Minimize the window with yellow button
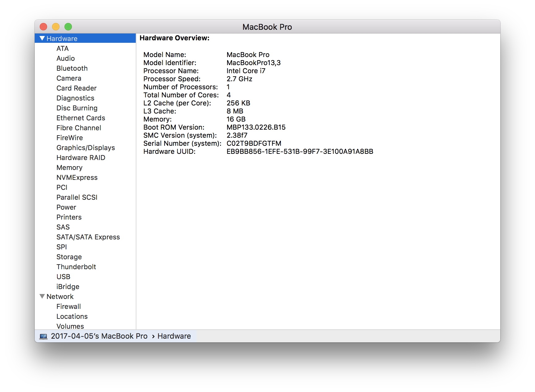This screenshot has width=535, height=392. pyautogui.click(x=56, y=27)
